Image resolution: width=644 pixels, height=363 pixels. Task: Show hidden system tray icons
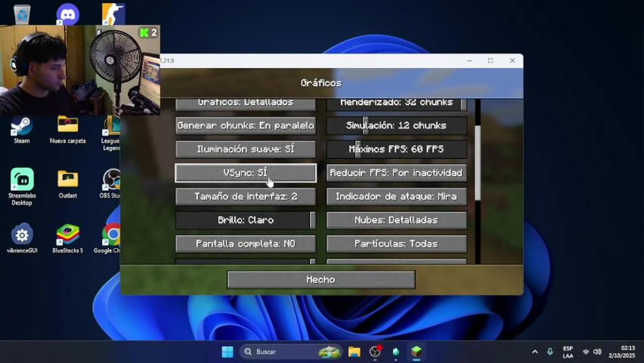tap(535, 351)
